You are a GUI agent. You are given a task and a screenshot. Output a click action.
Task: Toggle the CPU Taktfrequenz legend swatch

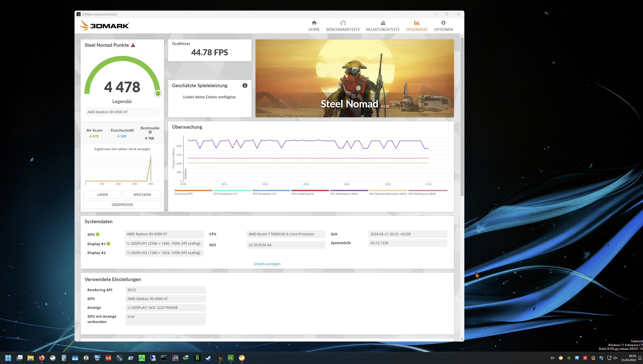pyautogui.click(x=349, y=191)
